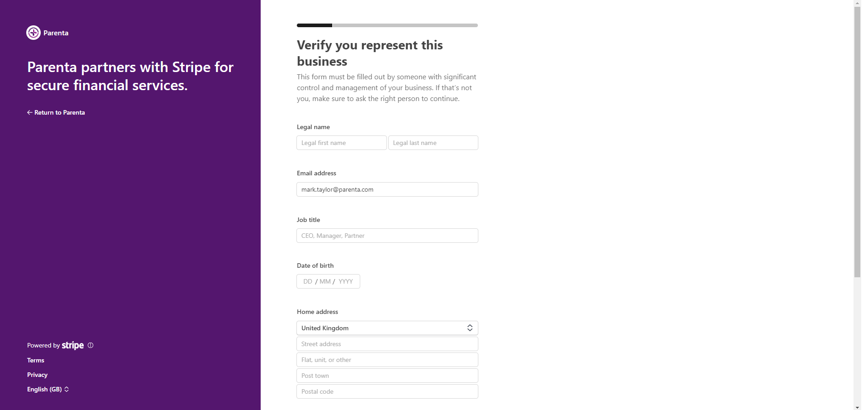Click the back arrow beside Return to Parenta
Screen dimensions: 868x410
[30, 112]
